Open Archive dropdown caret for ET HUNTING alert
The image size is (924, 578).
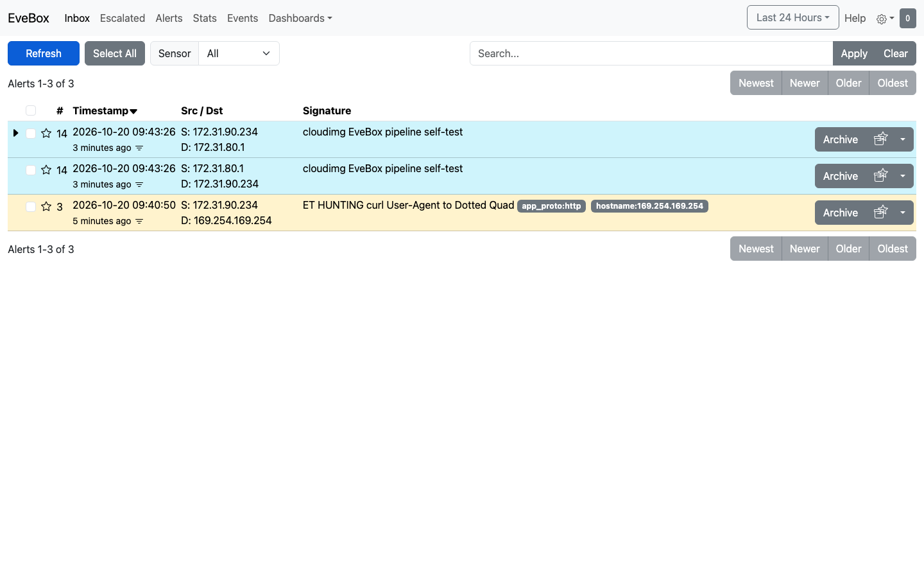[903, 213]
